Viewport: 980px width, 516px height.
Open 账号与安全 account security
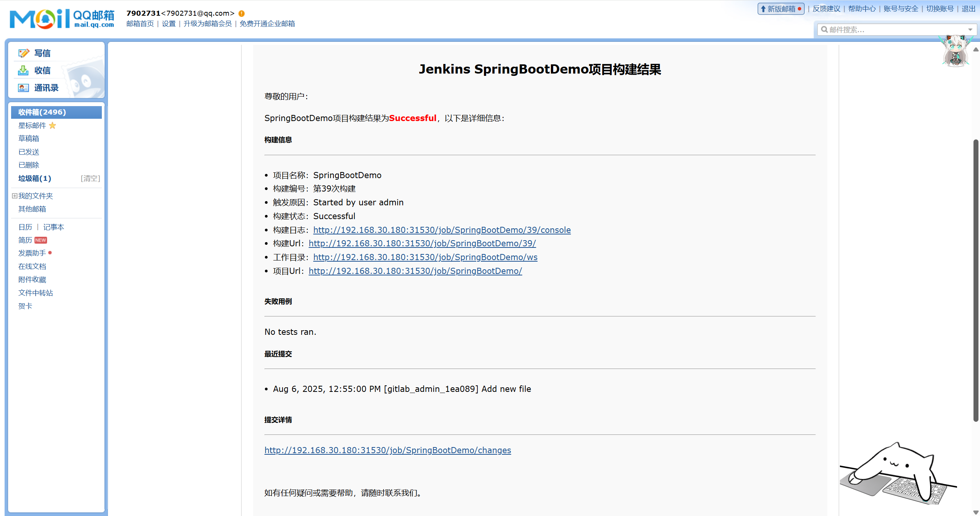pos(901,9)
